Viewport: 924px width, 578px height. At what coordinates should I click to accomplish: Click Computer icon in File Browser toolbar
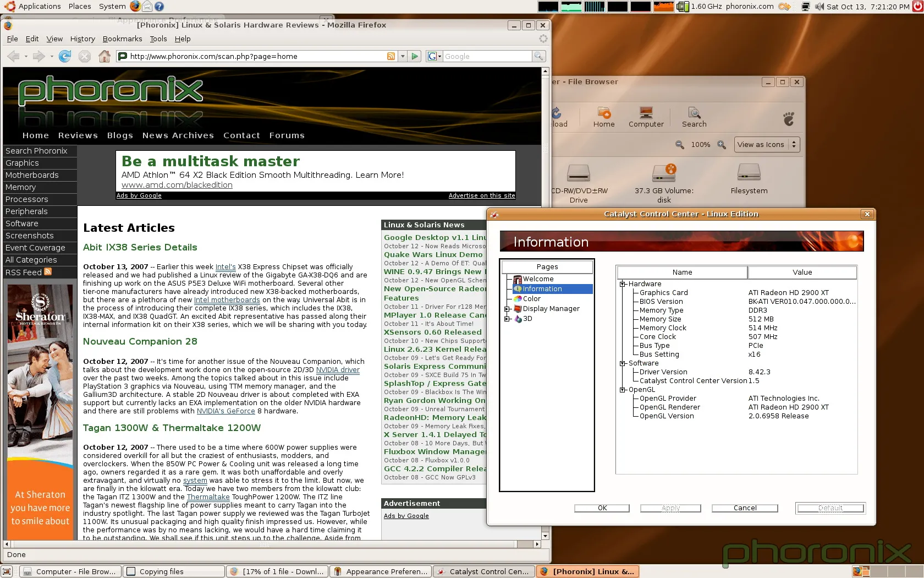pyautogui.click(x=646, y=118)
